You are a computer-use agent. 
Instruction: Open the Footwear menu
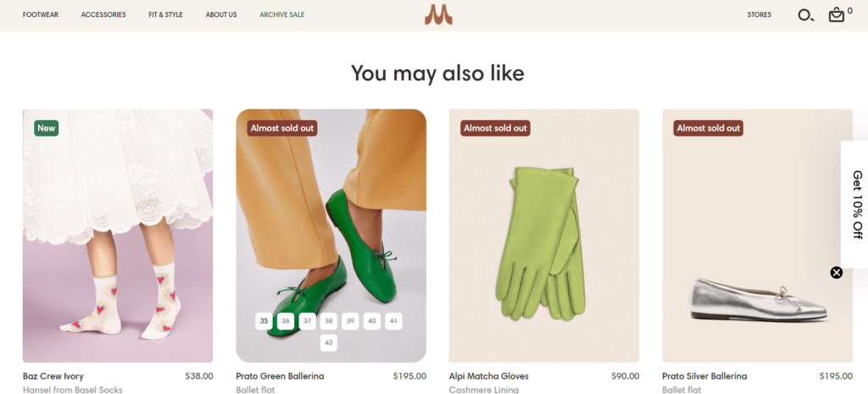41,15
